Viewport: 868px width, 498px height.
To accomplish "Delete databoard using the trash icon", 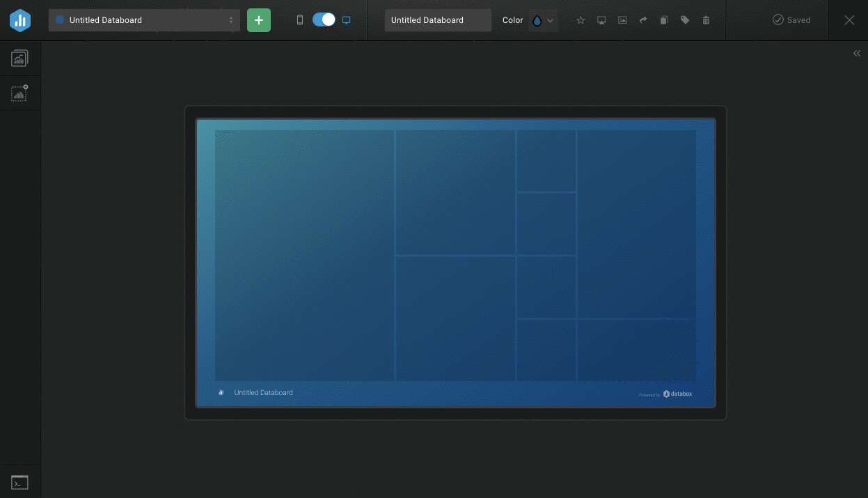I will pos(706,20).
